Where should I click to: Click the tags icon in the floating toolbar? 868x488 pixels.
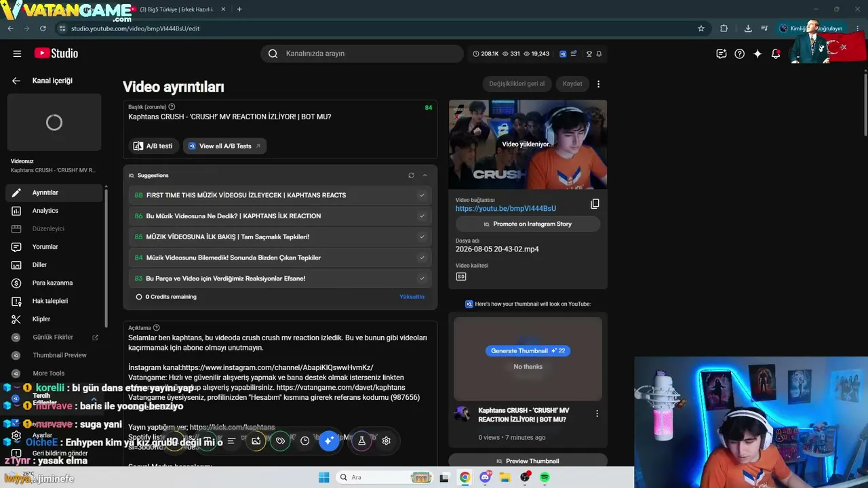pyautogui.click(x=280, y=441)
